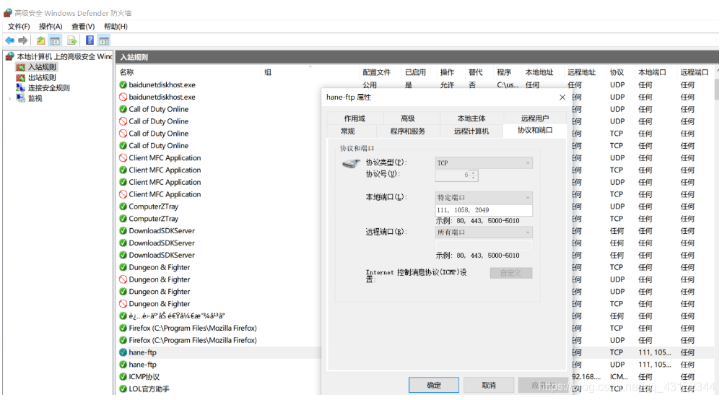Open the 协议类型 TCP dropdown

click(483, 163)
